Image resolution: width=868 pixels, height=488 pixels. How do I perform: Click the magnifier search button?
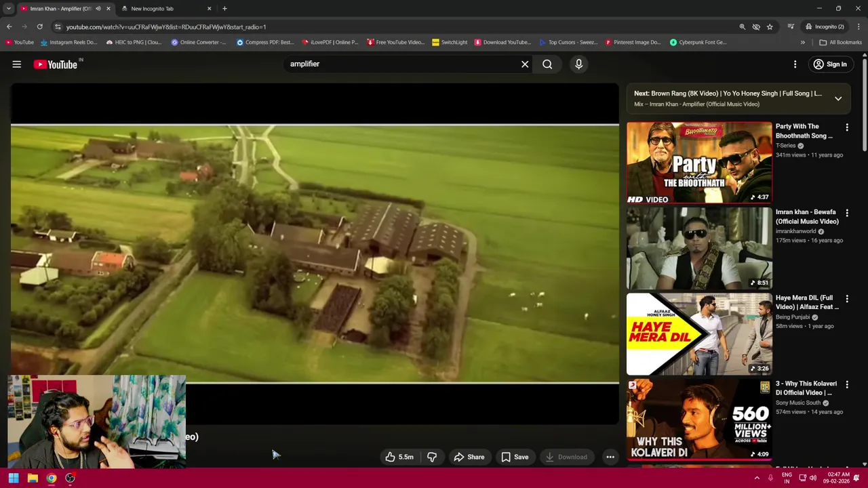[547, 64]
